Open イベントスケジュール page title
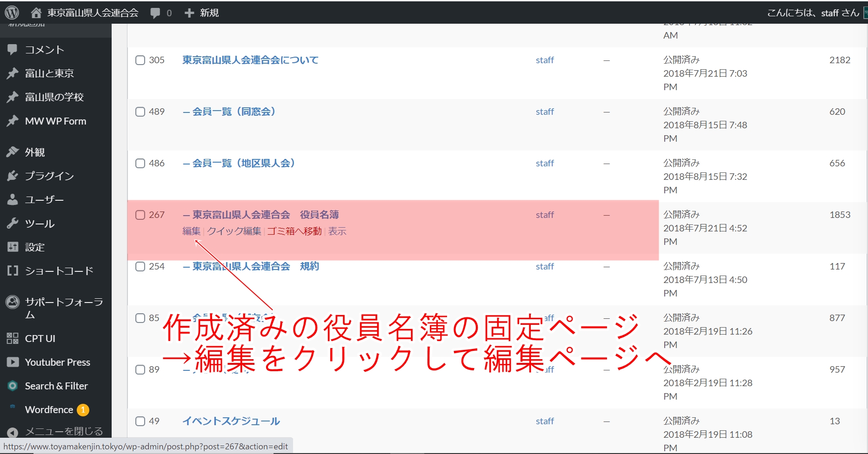This screenshot has width=868, height=454. [231, 421]
